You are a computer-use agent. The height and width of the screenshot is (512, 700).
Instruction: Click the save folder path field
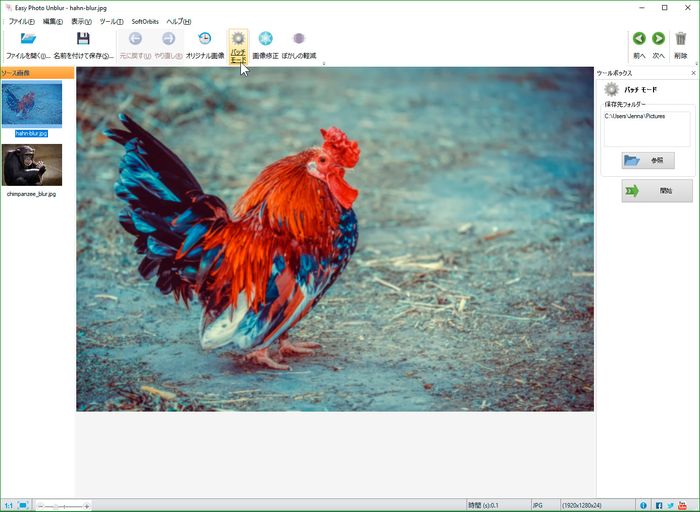click(646, 129)
